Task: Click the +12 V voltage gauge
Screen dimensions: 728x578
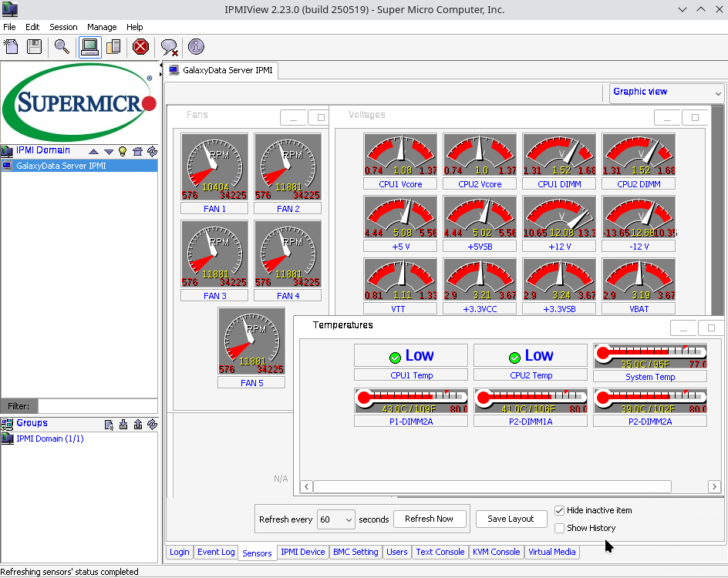Action: pyautogui.click(x=559, y=217)
